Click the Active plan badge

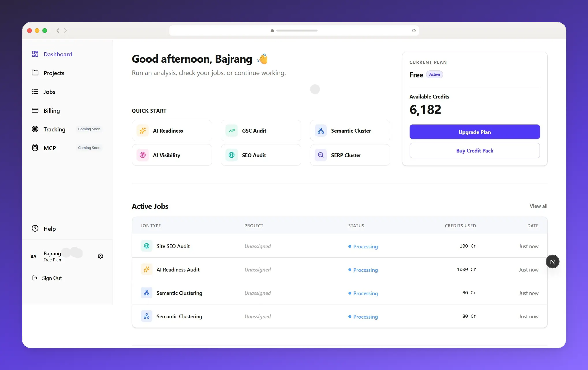[x=434, y=74]
